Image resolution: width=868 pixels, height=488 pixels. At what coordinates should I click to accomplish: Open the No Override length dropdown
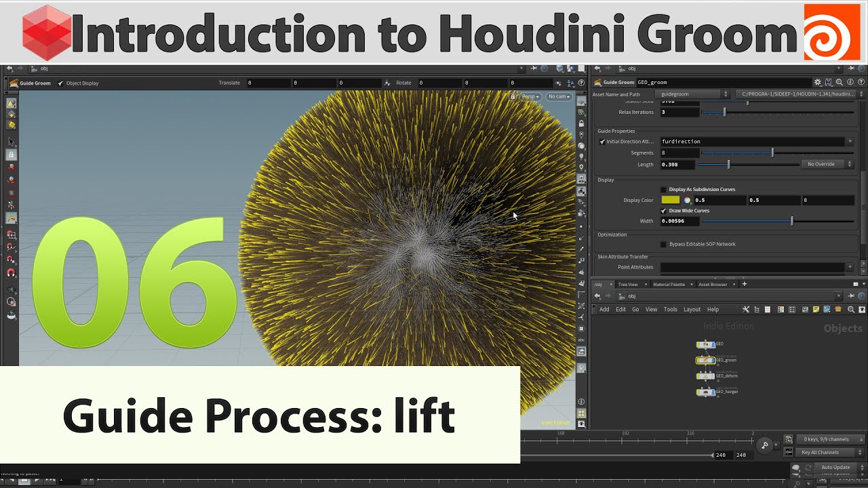click(x=827, y=164)
